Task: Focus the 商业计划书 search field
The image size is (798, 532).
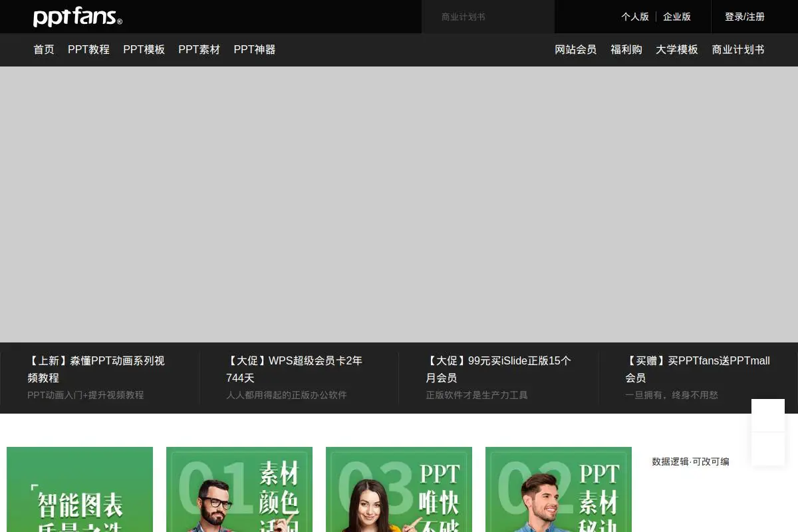Action: click(x=488, y=17)
